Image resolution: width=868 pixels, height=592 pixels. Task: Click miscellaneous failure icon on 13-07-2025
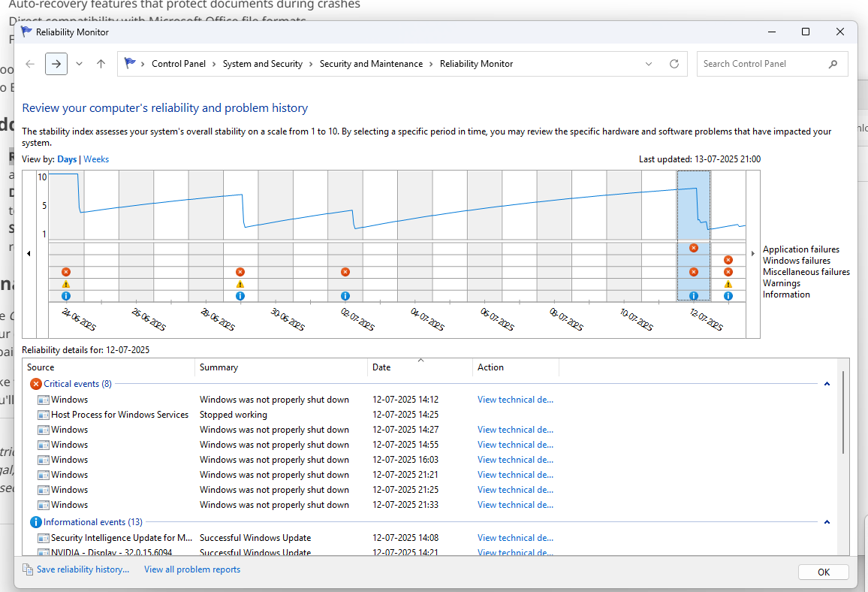click(x=728, y=272)
